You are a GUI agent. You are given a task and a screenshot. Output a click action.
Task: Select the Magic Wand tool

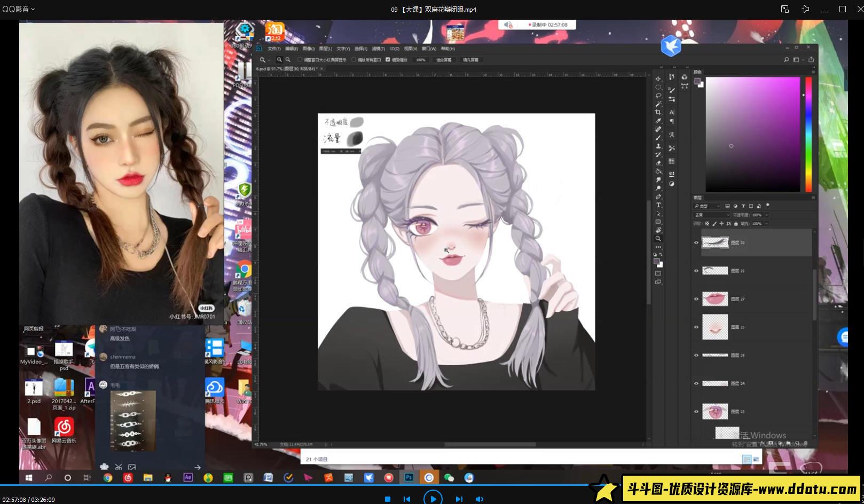click(658, 104)
